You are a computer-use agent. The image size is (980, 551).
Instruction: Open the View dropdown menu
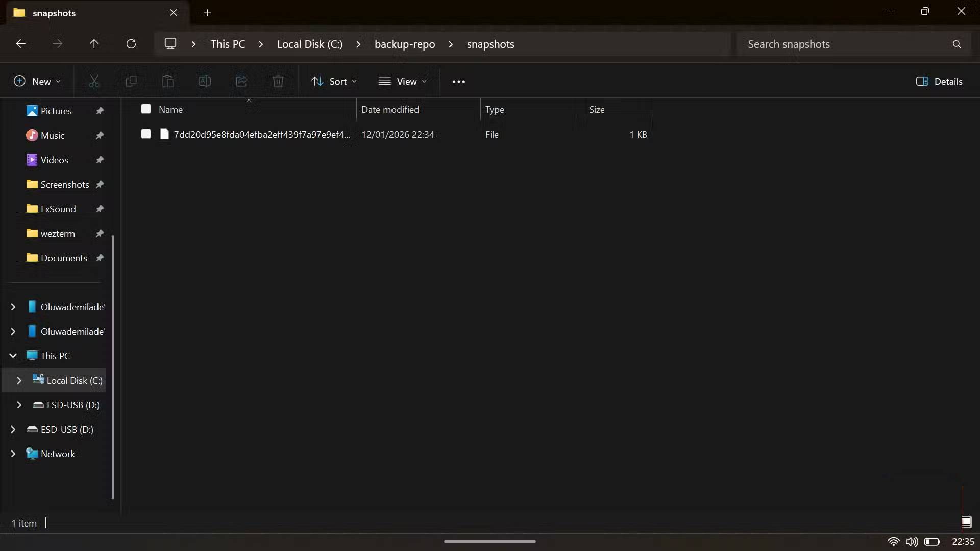pyautogui.click(x=402, y=82)
